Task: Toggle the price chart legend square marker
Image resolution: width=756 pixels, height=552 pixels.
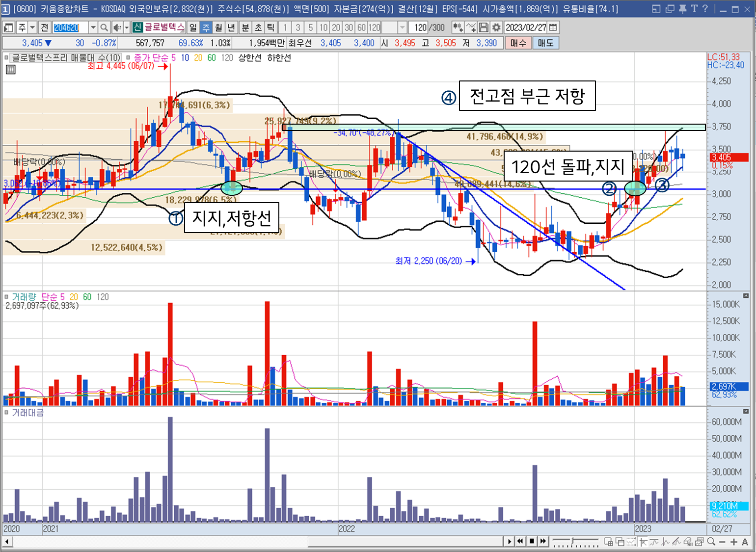Action: coord(6,57)
